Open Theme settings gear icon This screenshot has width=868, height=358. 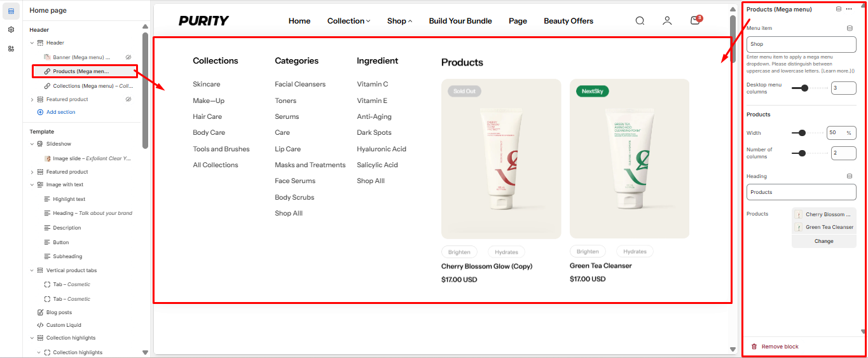coord(11,30)
